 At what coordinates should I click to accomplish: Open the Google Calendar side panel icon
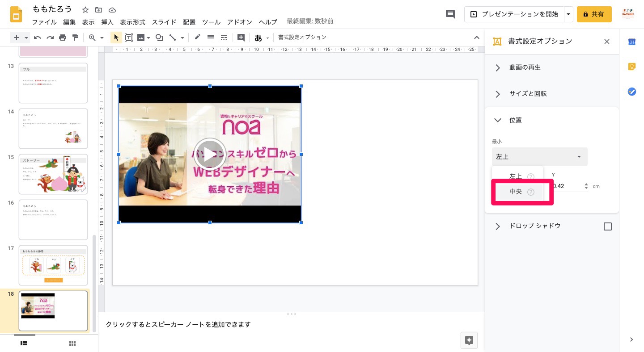tap(632, 42)
